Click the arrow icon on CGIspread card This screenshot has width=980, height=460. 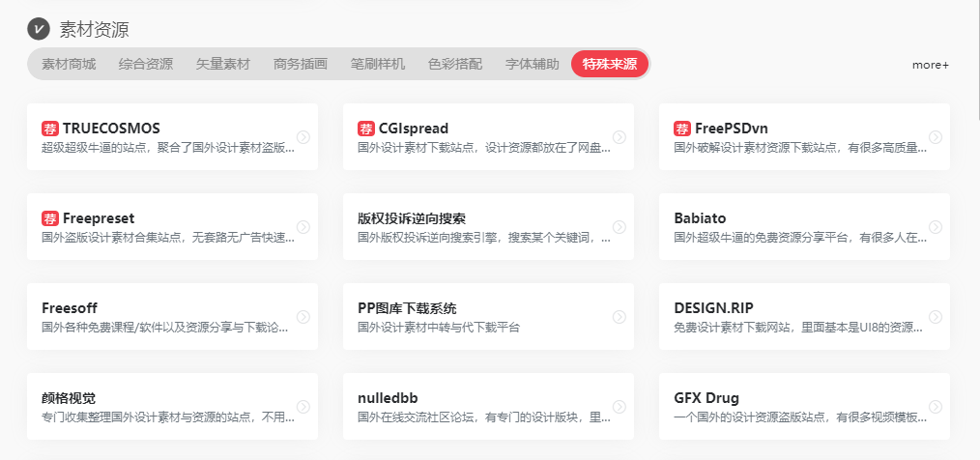tap(620, 137)
